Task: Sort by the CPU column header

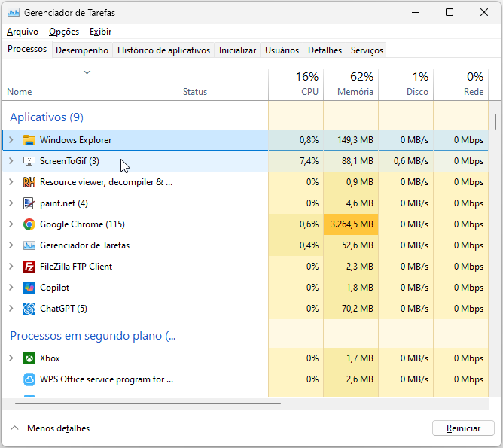Action: click(x=296, y=85)
